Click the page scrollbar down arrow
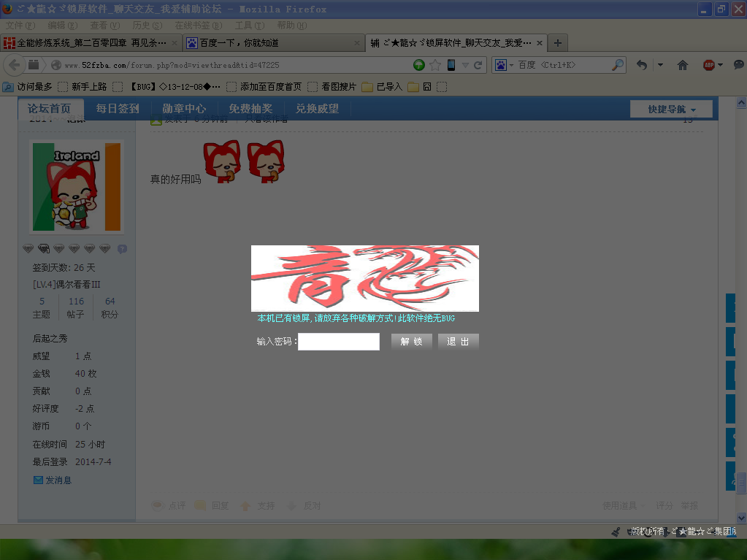This screenshot has width=747, height=560. (741, 518)
